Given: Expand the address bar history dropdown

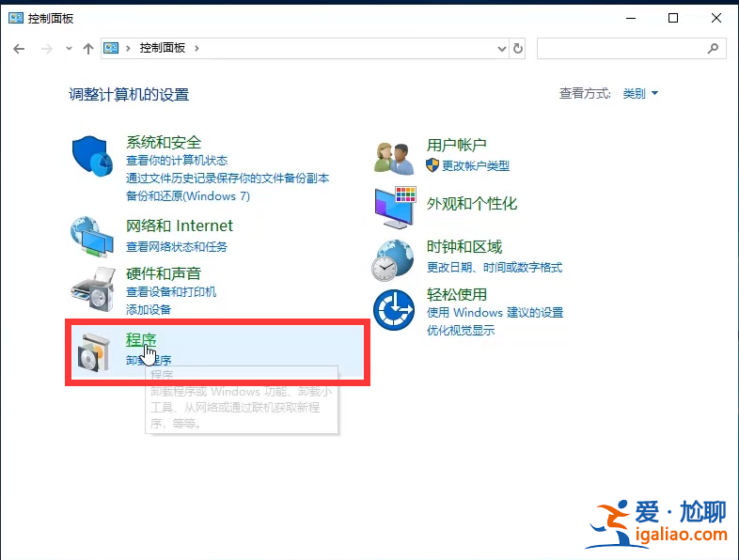Looking at the screenshot, I should tap(502, 49).
